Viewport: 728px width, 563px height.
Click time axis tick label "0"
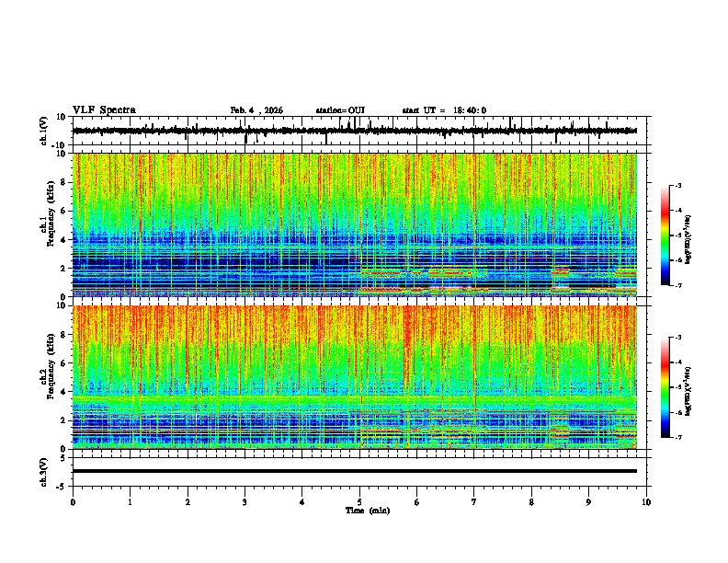(x=73, y=502)
